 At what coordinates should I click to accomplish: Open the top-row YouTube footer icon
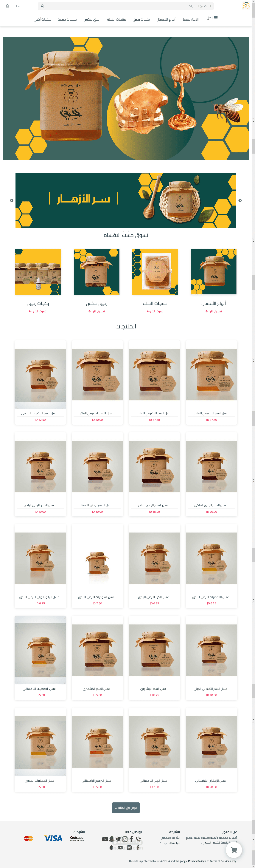[x=105, y=839]
